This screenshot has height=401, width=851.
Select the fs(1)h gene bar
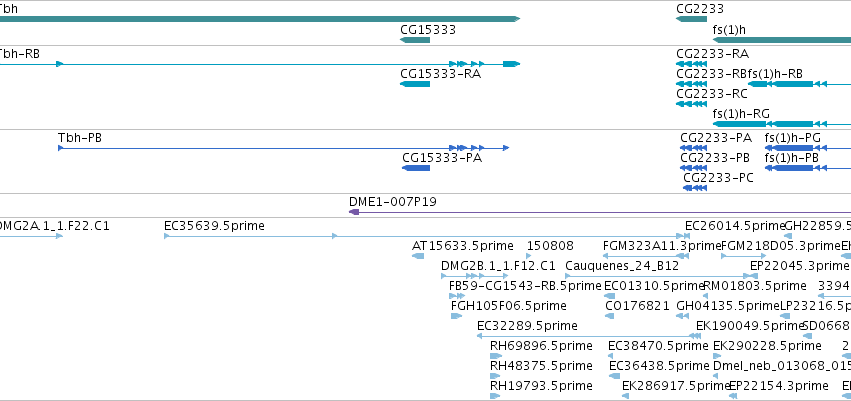tap(782, 40)
